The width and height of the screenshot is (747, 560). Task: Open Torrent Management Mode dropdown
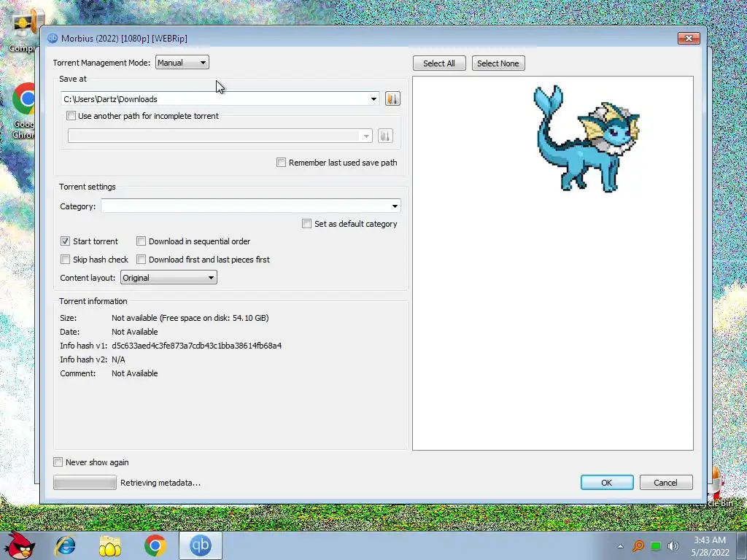pos(182,63)
